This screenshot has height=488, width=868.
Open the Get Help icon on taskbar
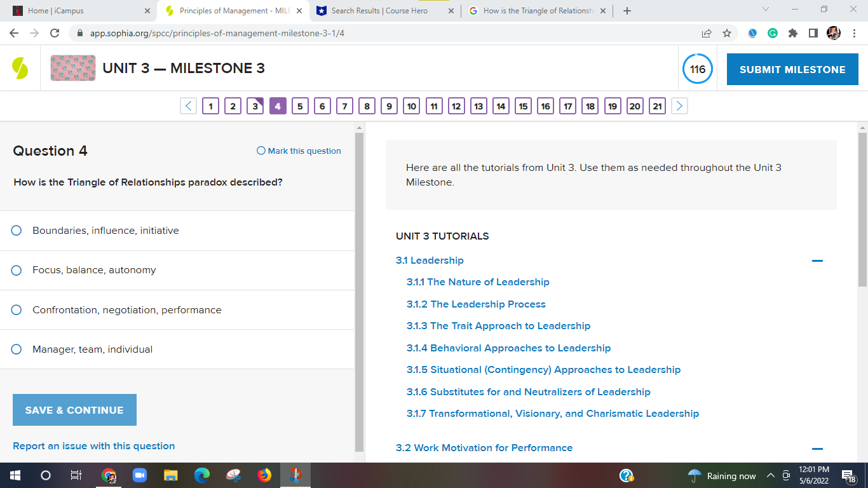click(627, 475)
